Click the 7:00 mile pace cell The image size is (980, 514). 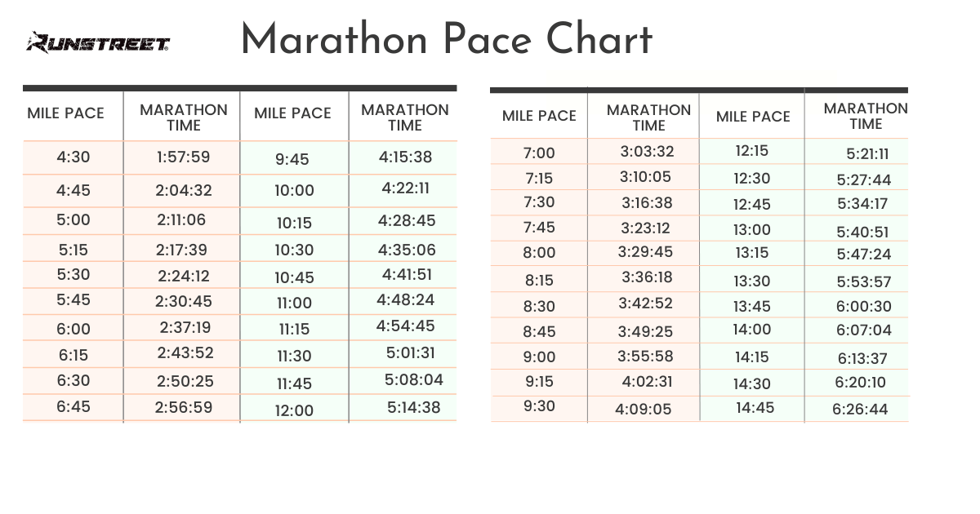539,153
